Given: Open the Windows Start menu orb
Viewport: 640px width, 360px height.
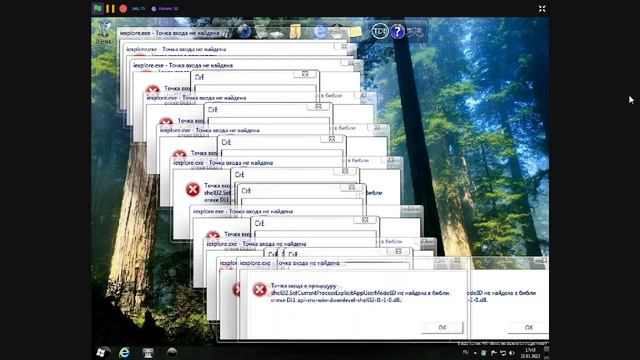Looking at the screenshot, I should point(101,352).
